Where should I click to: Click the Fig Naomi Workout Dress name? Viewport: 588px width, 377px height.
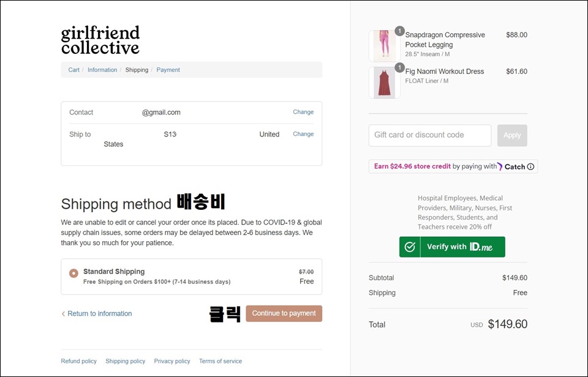point(445,72)
